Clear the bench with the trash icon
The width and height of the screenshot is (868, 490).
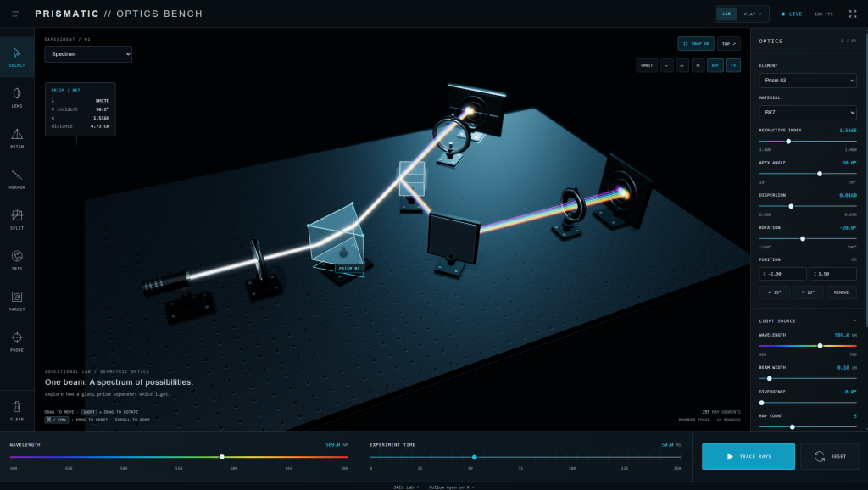(x=17, y=411)
